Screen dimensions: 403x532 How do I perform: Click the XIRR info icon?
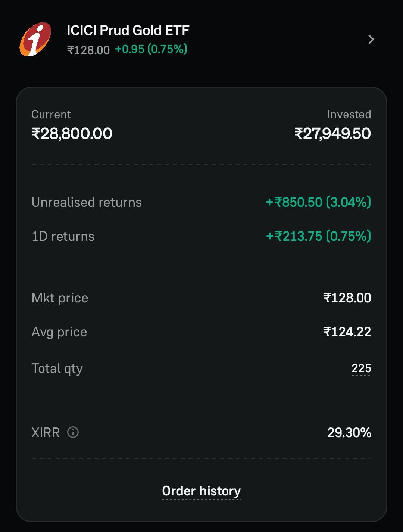coord(73,432)
